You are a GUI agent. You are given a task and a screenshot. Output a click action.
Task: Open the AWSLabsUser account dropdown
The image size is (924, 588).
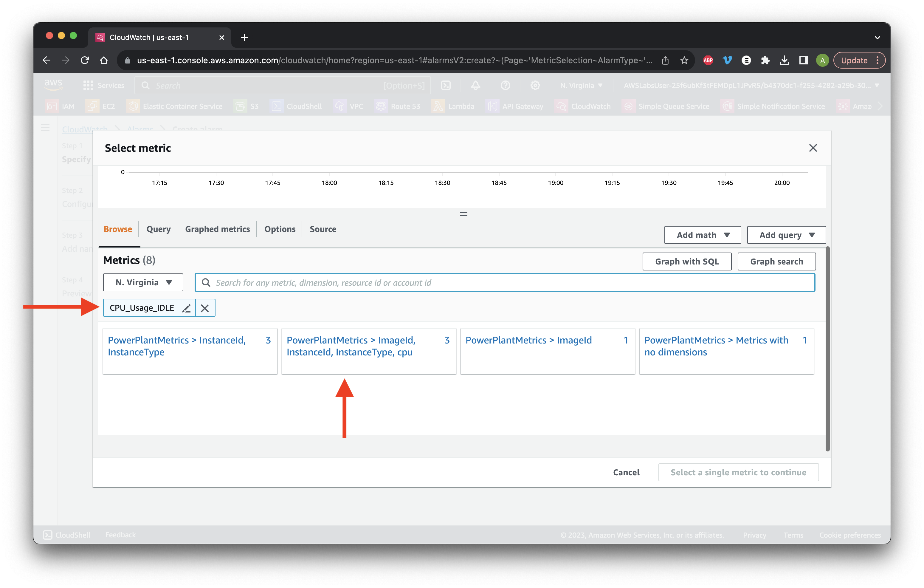[x=751, y=86]
